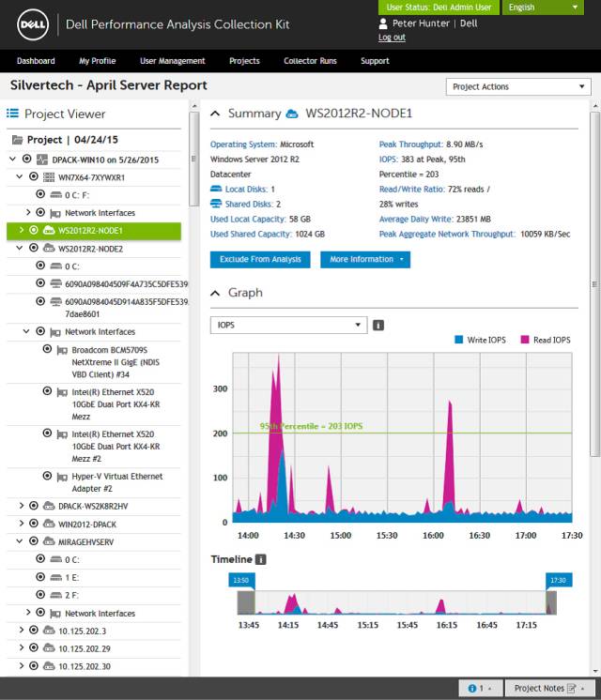Viewport: 601px width, 700px height.
Task: Collapse the Summary section
Action: 215,114
